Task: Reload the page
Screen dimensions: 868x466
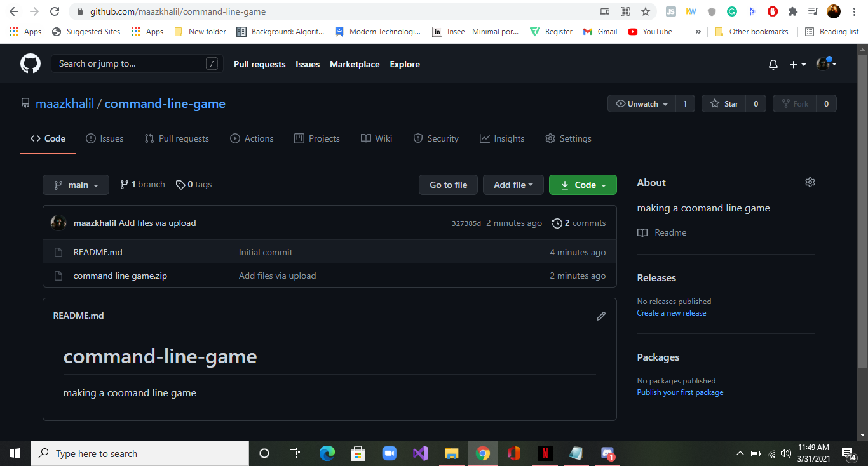Action: [55, 11]
